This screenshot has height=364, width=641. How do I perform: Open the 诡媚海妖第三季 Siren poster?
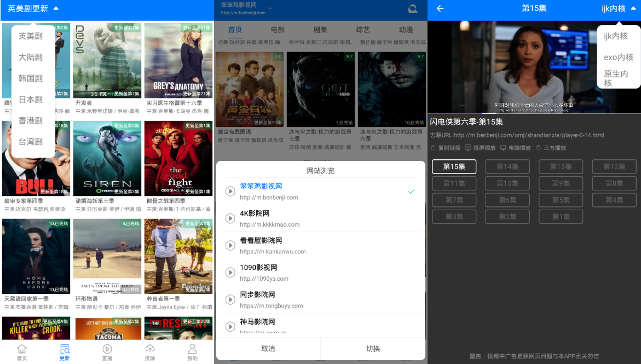(107, 158)
